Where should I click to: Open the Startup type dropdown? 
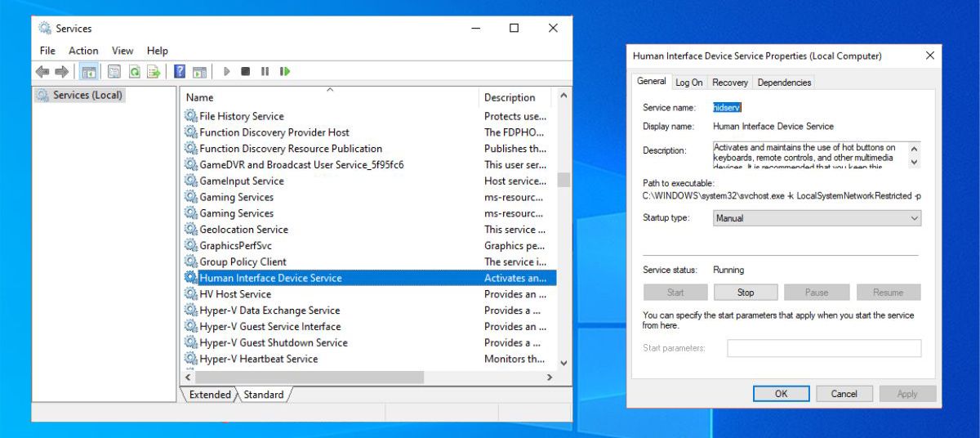[817, 218]
